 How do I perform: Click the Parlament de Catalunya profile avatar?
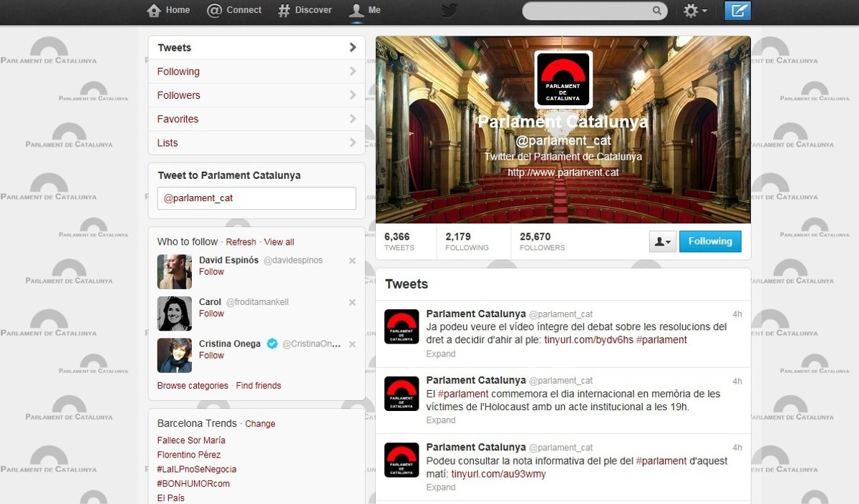coord(563,79)
